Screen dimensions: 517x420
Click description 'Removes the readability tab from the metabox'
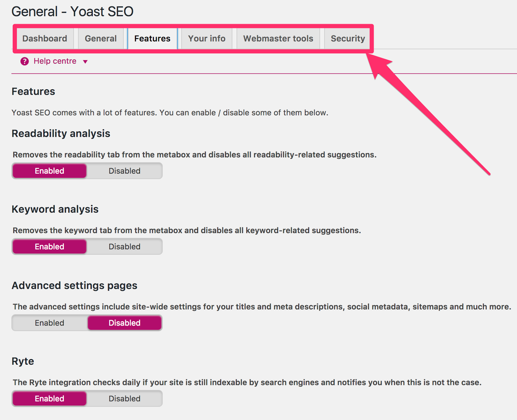point(101,155)
